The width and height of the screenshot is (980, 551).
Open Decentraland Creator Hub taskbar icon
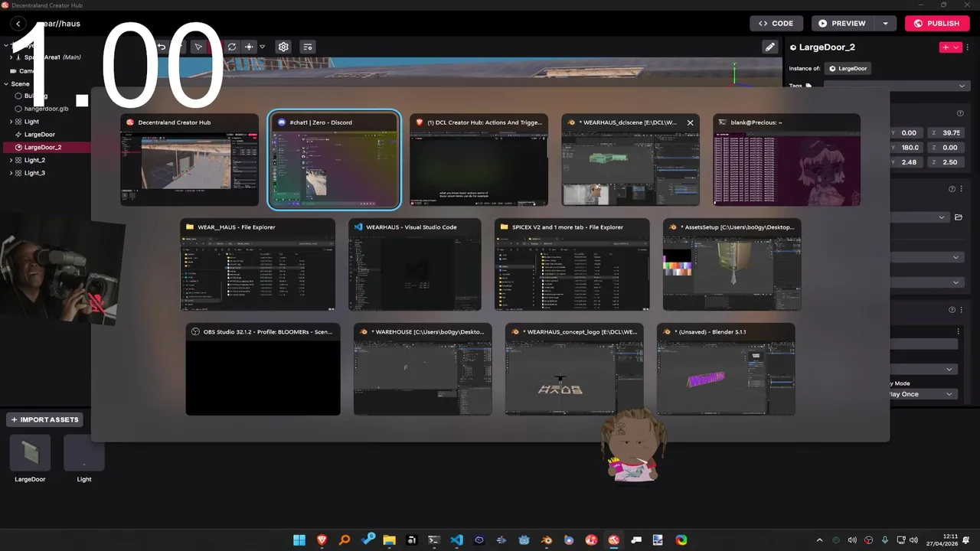(614, 540)
